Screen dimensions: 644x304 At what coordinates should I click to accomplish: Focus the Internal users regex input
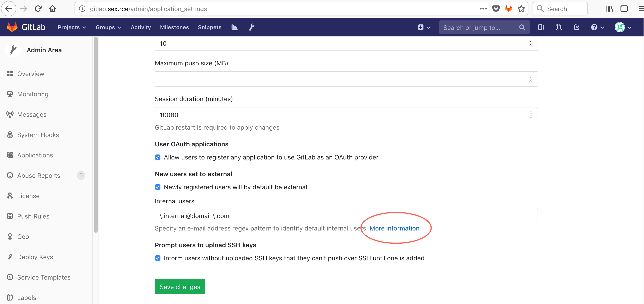click(346, 215)
